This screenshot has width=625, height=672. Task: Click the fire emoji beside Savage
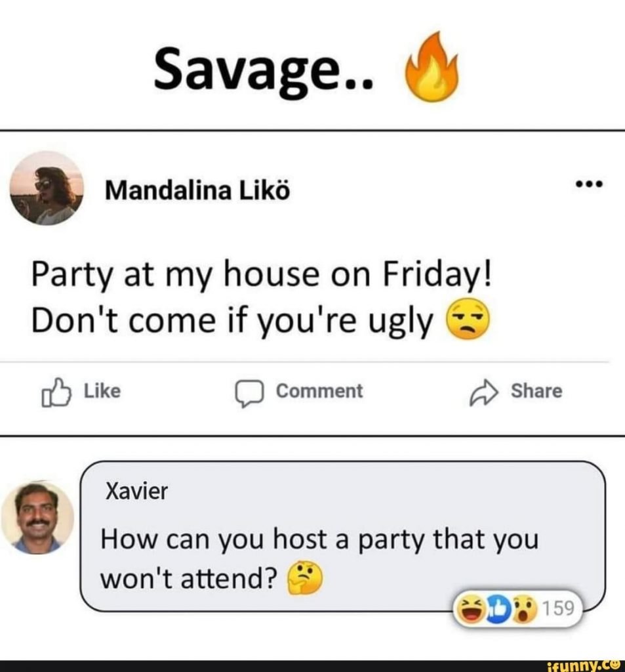(432, 68)
